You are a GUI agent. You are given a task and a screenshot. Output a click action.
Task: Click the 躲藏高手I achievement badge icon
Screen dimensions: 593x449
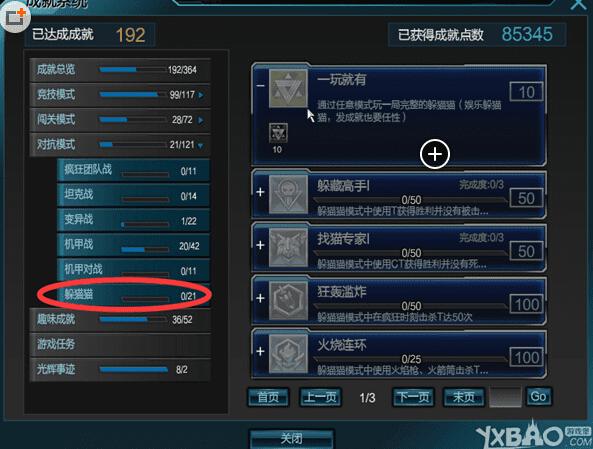[288, 195]
